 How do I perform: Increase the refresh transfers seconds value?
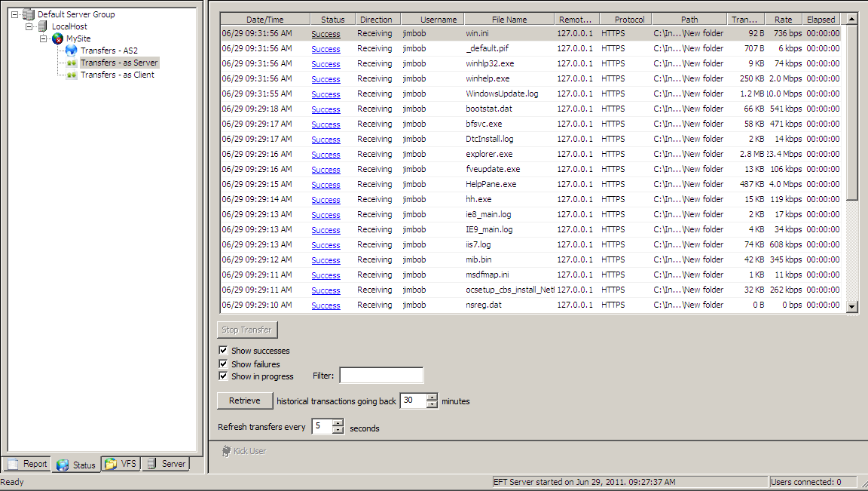[338, 423]
